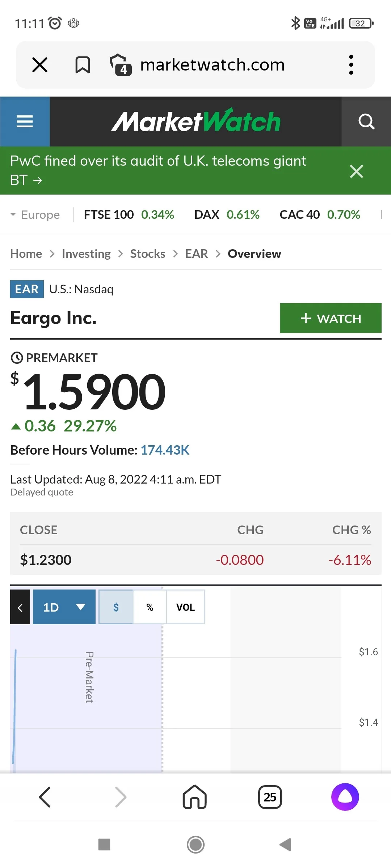Toggle the VOL chart display
Screen dimensions: 391x868
click(x=185, y=607)
